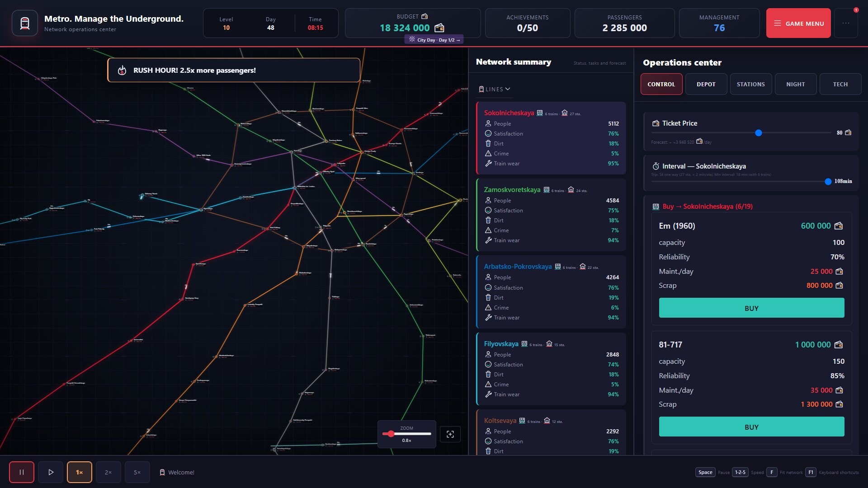
Task: Start the game with play button
Action: (51, 472)
